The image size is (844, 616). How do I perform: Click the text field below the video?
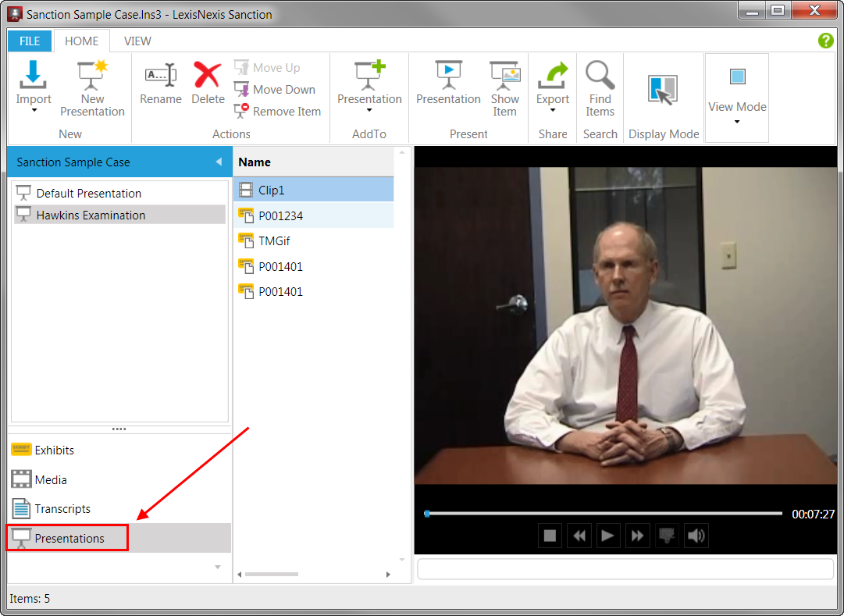(625, 569)
